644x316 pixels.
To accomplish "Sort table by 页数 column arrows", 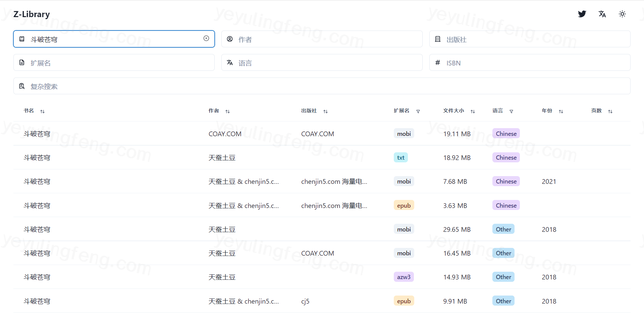I will (610, 111).
